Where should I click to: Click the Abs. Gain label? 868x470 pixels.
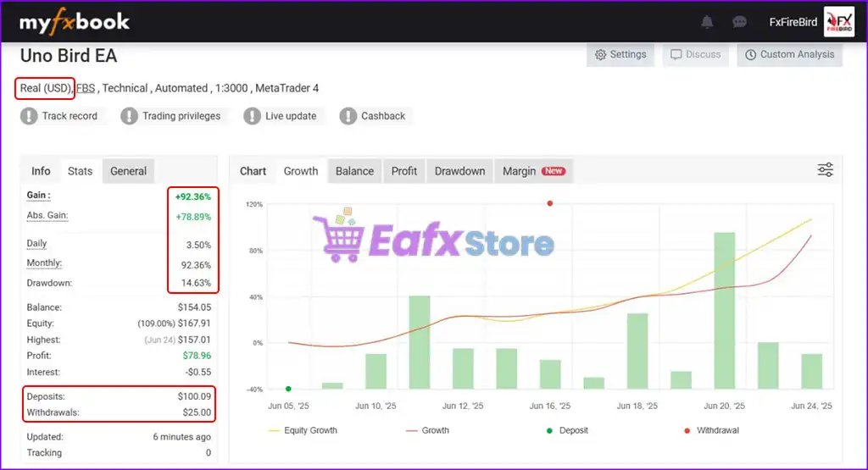[47, 216]
